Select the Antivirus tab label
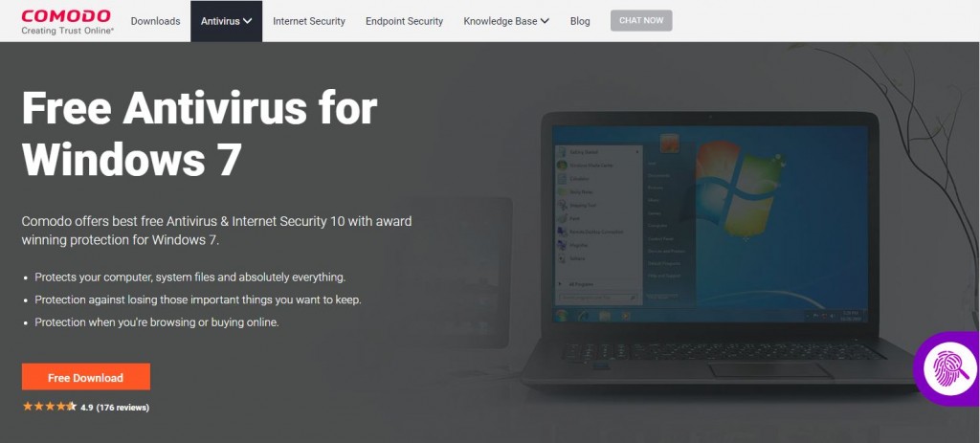Viewport: 980px width, 443px height. [220, 21]
